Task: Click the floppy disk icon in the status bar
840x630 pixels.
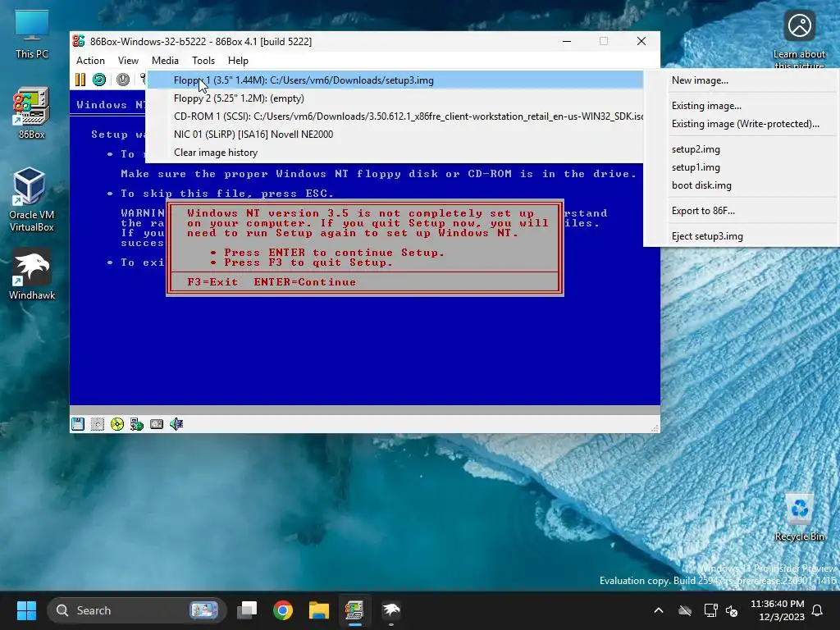Action: point(78,424)
